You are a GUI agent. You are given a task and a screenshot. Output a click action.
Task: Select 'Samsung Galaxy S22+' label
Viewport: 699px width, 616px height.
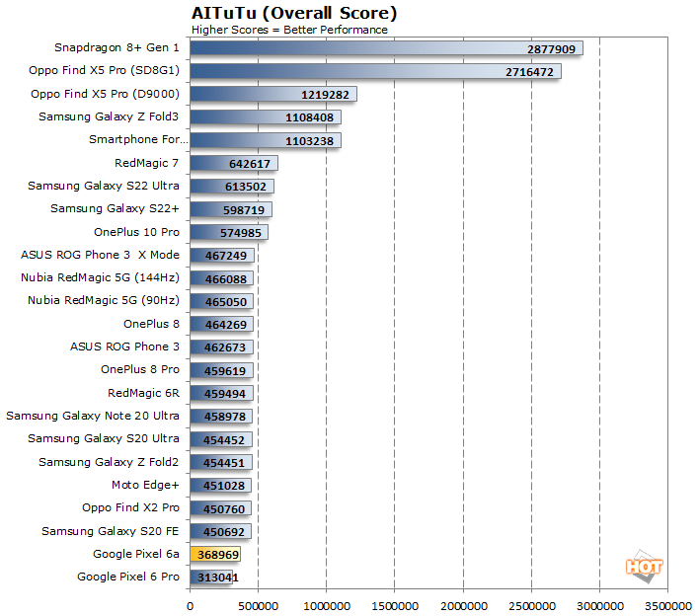point(115,208)
